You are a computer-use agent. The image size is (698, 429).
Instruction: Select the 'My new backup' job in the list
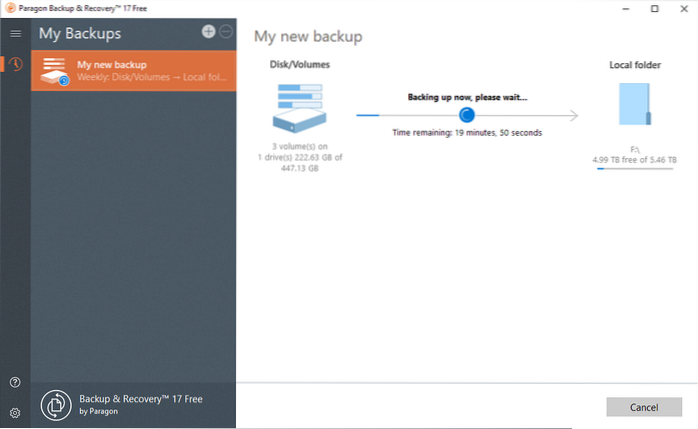click(x=134, y=71)
